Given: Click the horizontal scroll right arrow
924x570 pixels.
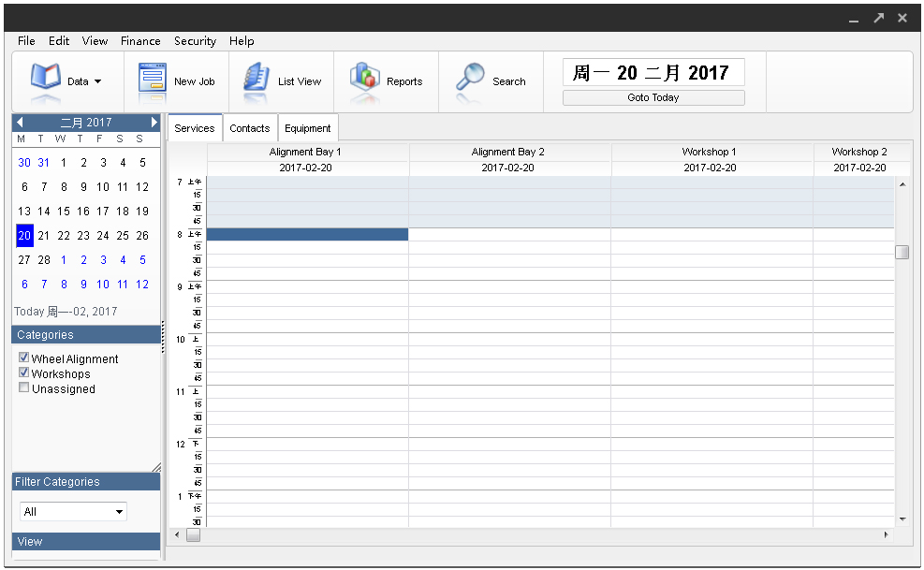Looking at the screenshot, I should [x=886, y=534].
